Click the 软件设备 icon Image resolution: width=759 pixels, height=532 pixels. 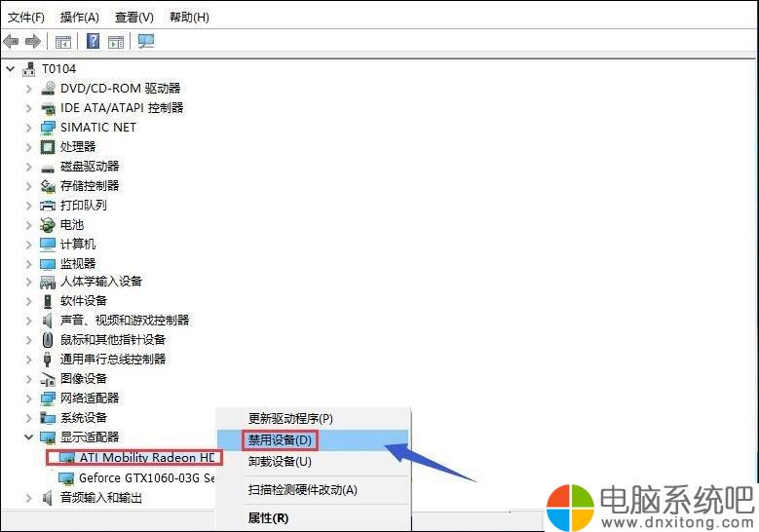(48, 301)
